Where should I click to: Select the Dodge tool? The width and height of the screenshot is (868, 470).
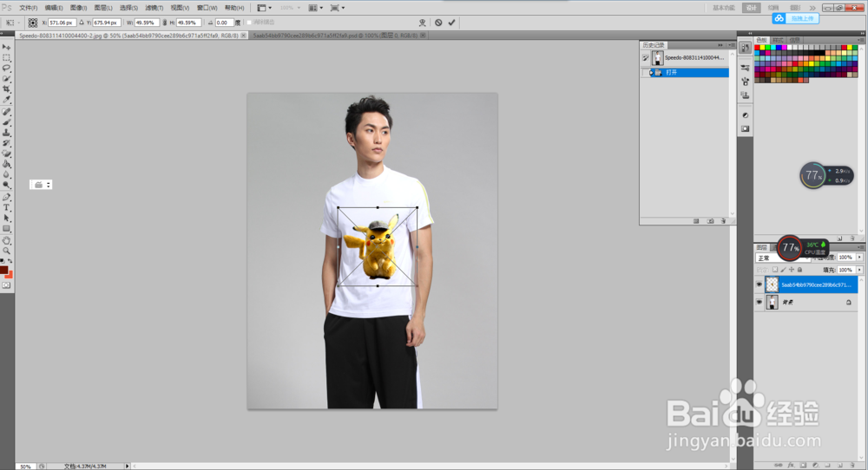(x=7, y=186)
